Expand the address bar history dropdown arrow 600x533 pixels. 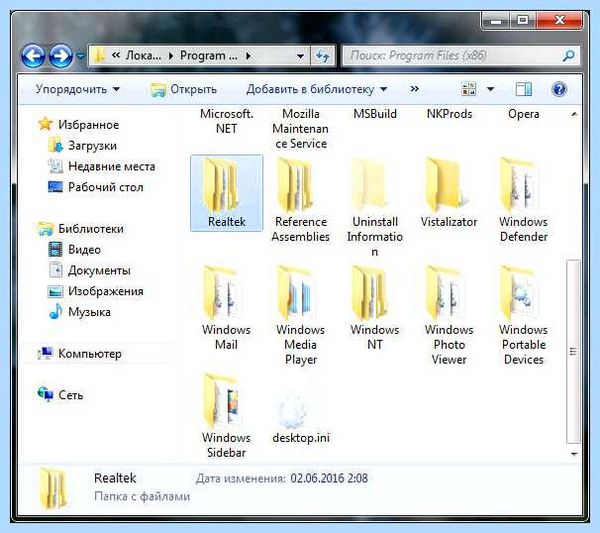tap(300, 56)
